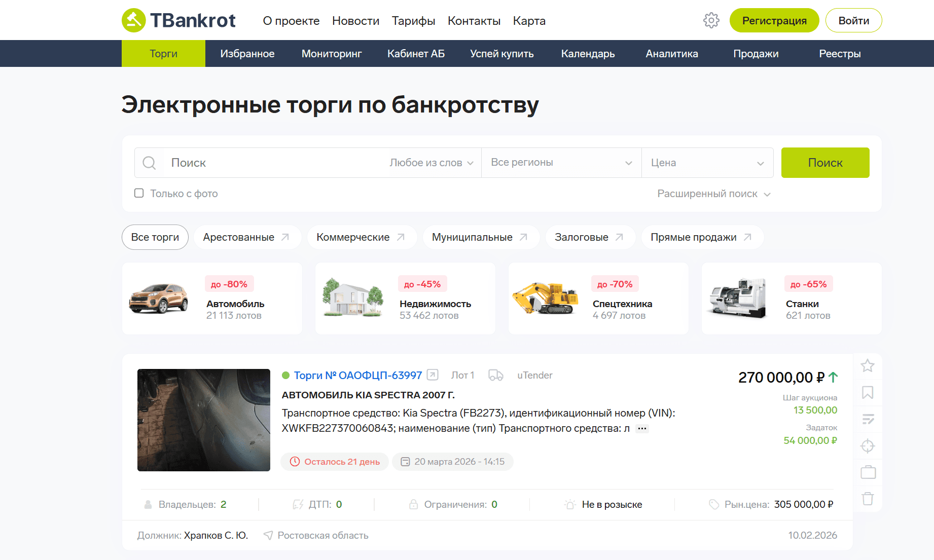Open the Любое из слов dropdown

pos(432,163)
